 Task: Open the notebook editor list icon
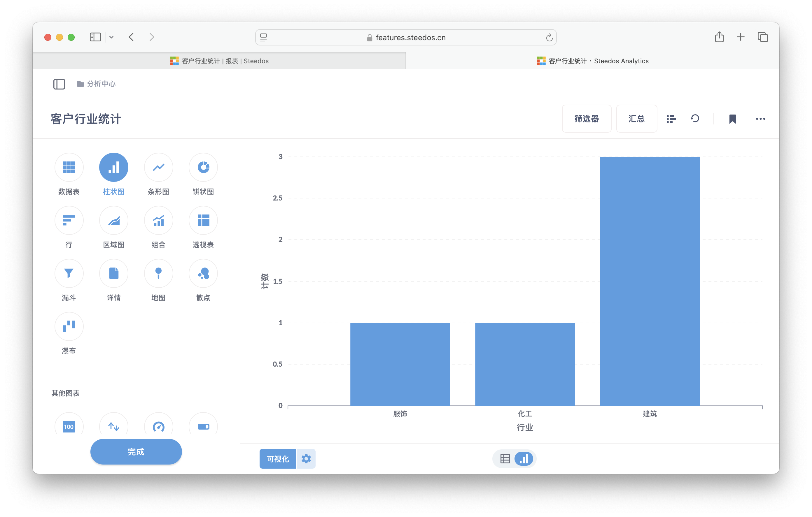click(671, 119)
